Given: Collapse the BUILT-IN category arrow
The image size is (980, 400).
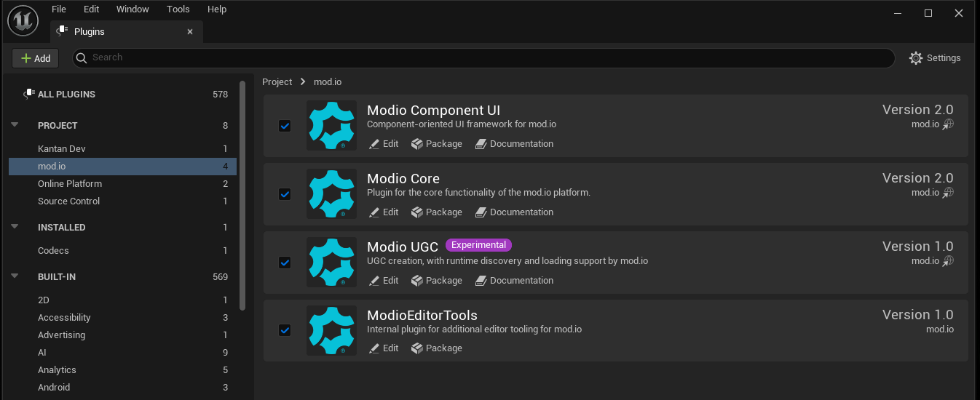Looking at the screenshot, I should [x=15, y=276].
